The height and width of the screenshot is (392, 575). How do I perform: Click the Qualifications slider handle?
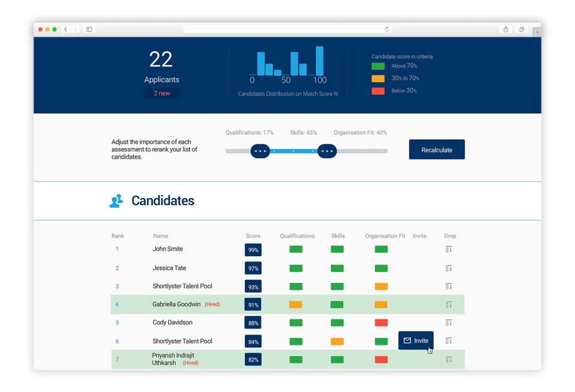pos(260,151)
